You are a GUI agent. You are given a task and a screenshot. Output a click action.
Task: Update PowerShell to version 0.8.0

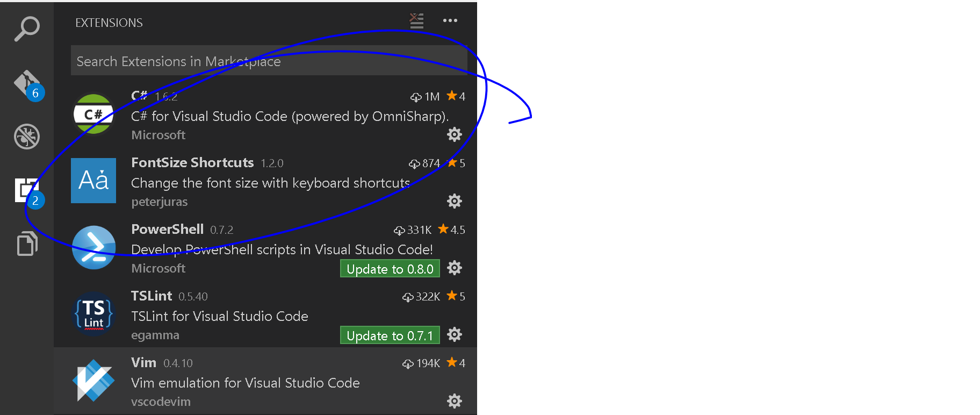(x=390, y=269)
